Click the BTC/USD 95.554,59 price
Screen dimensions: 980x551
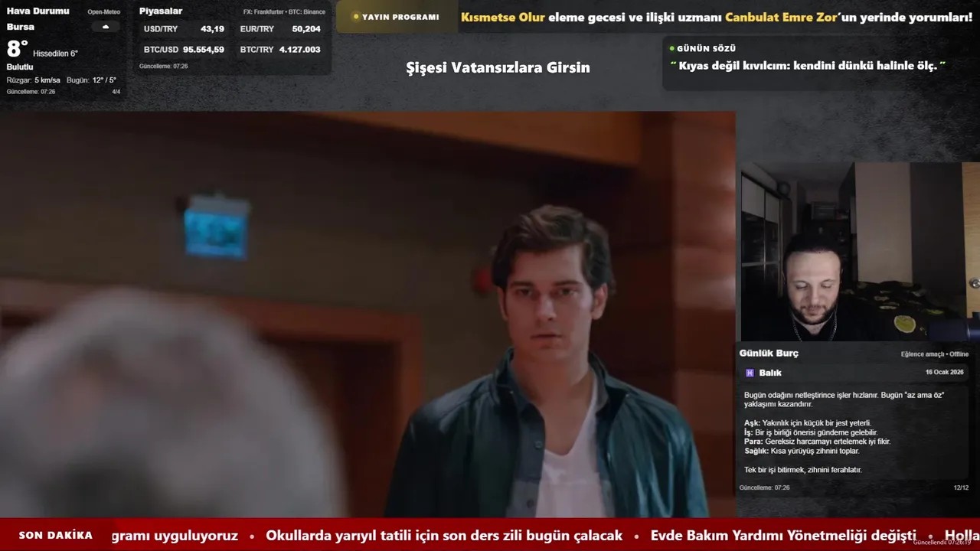[184, 50]
